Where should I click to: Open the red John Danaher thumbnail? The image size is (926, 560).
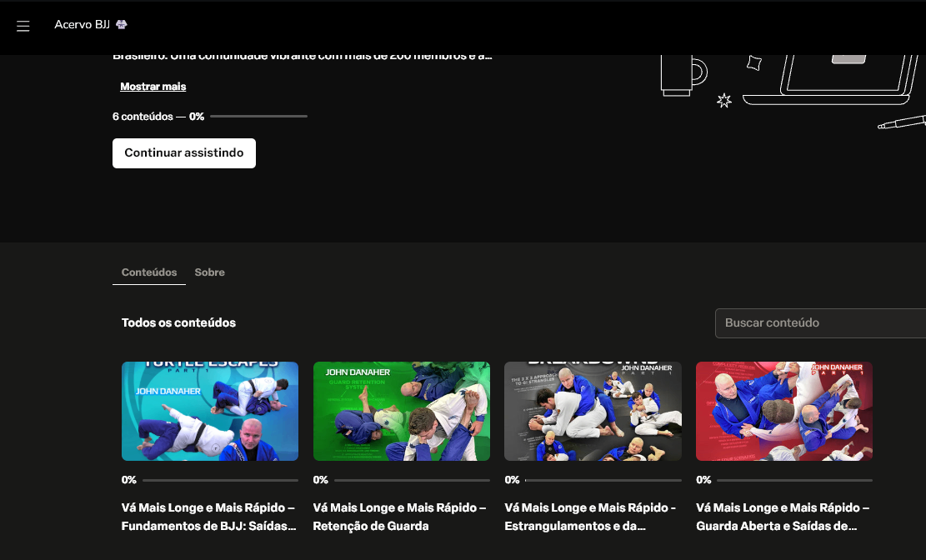coord(784,411)
